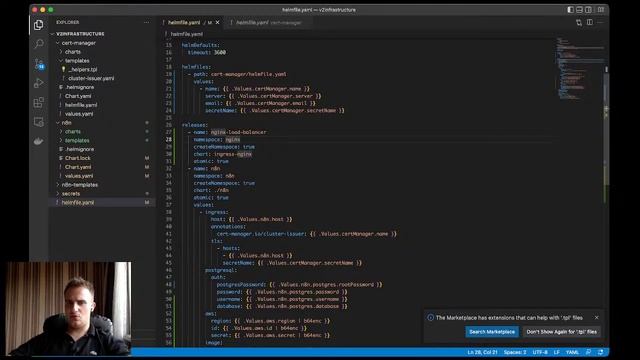Toggle the bottom panel layout button
This screenshot has height=360, width=640.
coord(579,9)
